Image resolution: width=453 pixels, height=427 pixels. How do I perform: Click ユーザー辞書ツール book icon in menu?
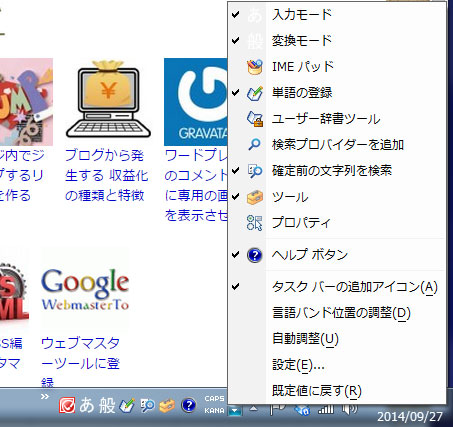click(x=255, y=119)
